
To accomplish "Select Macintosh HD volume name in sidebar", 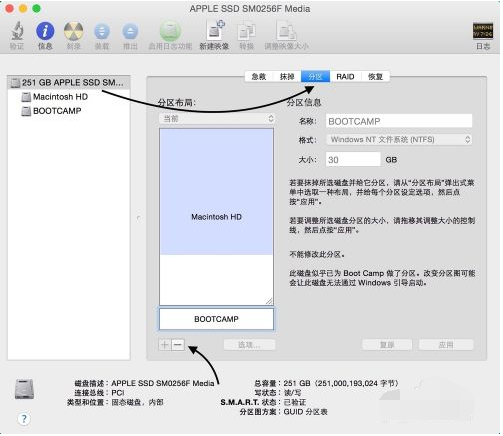I will (60, 97).
